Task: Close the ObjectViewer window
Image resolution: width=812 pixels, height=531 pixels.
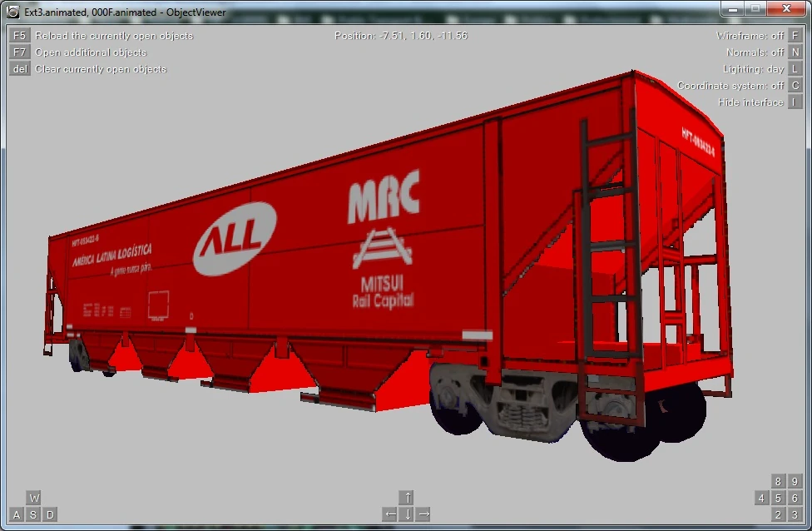Action: coord(786,8)
